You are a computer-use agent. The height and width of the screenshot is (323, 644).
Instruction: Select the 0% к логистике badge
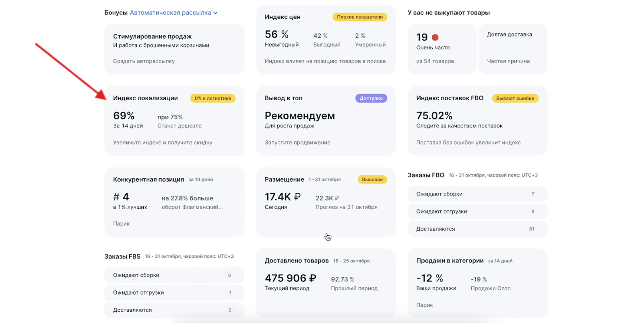pyautogui.click(x=213, y=98)
